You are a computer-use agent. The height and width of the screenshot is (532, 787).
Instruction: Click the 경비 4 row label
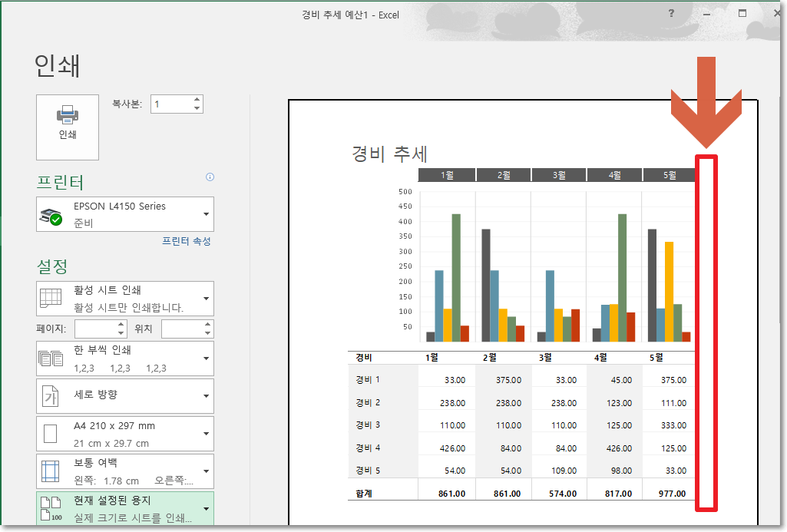(x=368, y=448)
